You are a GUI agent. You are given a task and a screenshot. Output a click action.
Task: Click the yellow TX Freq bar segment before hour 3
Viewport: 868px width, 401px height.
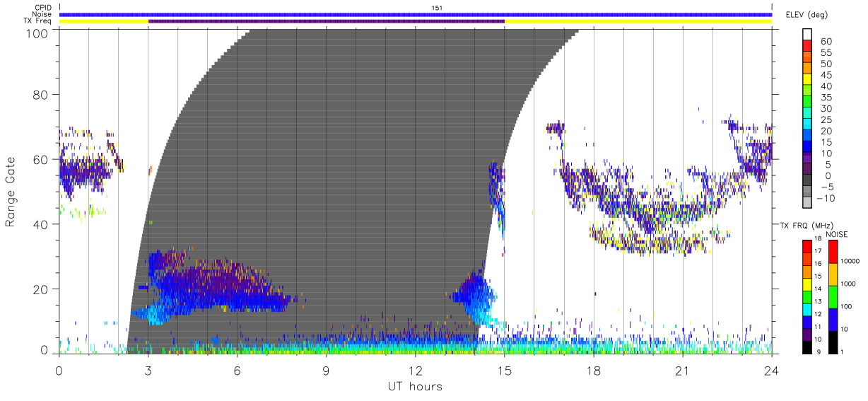104,21
